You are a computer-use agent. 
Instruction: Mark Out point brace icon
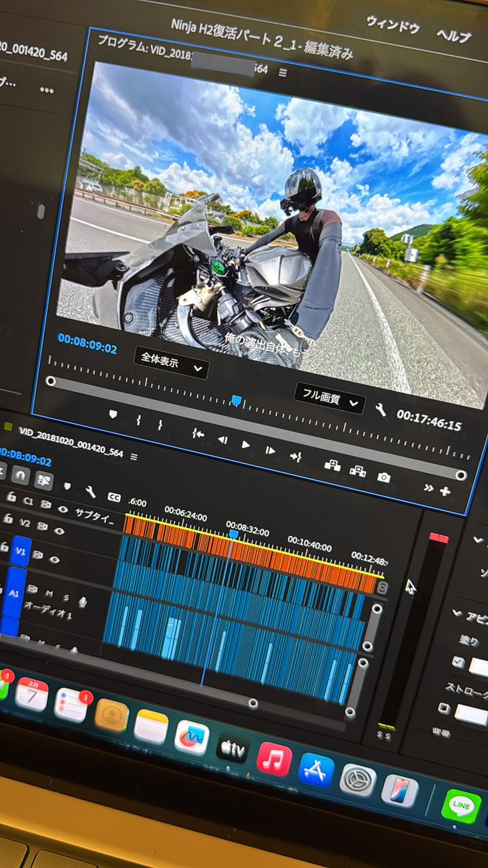pyautogui.click(x=160, y=425)
